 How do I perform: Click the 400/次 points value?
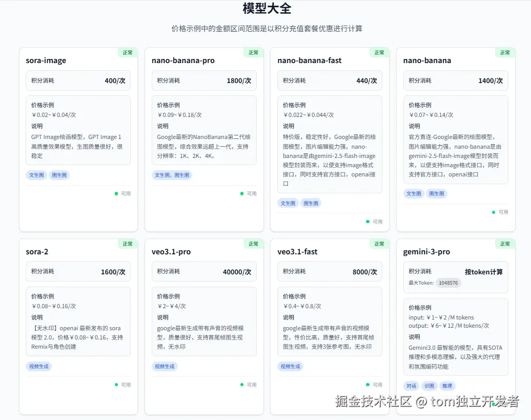tap(115, 81)
